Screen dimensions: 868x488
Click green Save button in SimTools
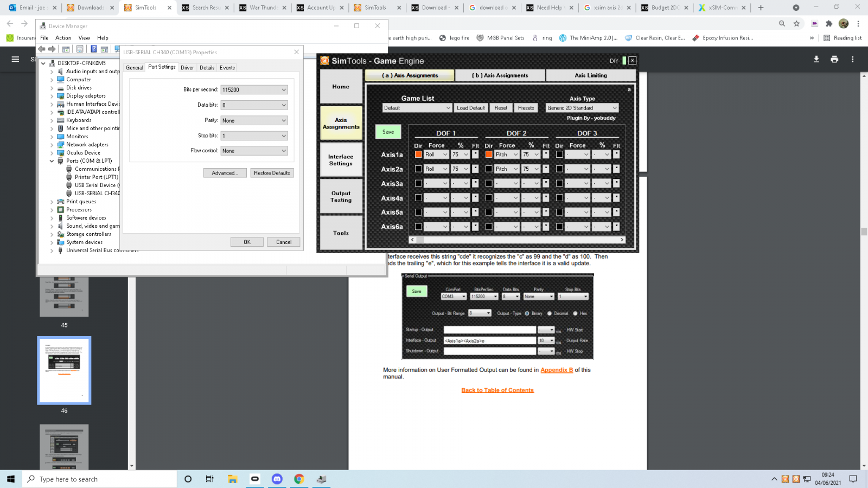coord(388,132)
